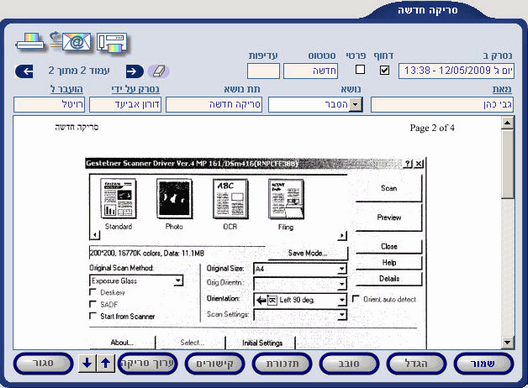Go to the next page with the right arrow

(135, 71)
